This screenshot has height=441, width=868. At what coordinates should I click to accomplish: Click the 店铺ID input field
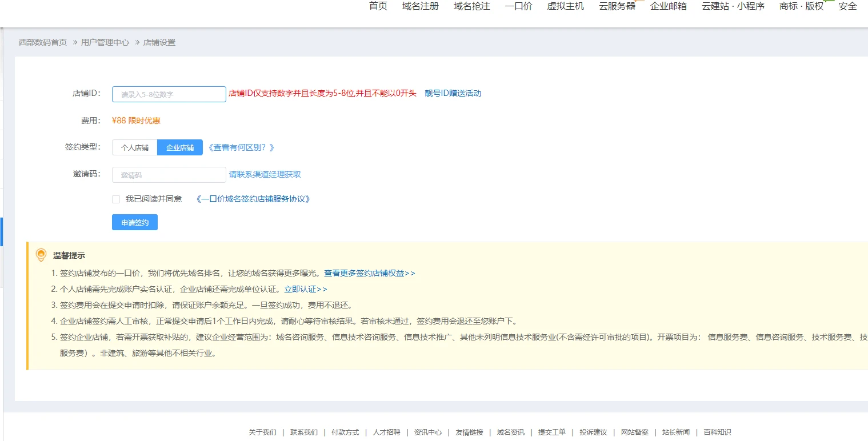click(169, 94)
